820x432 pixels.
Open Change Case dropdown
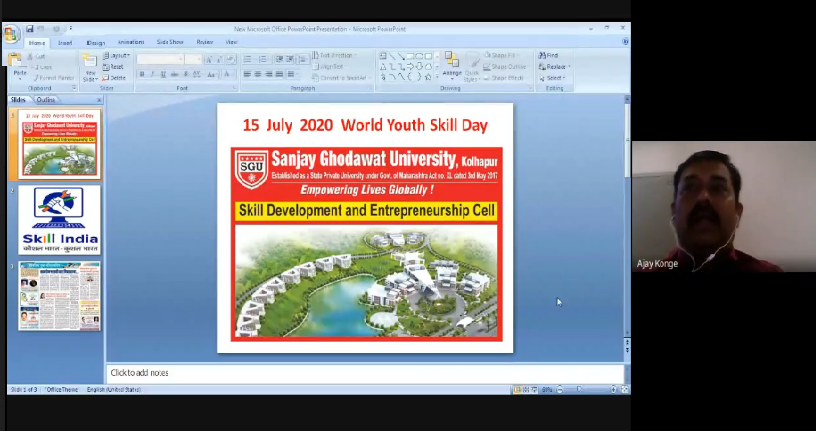211,75
